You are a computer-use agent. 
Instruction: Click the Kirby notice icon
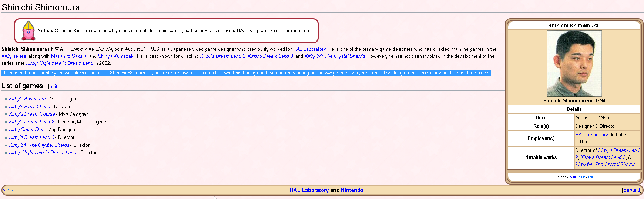pyautogui.click(x=28, y=31)
